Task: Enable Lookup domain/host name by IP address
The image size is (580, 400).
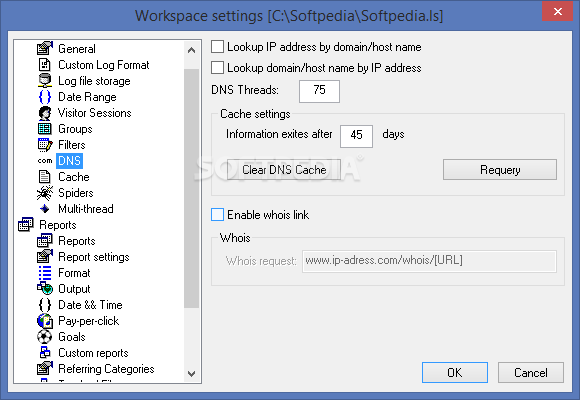Action: [217, 68]
